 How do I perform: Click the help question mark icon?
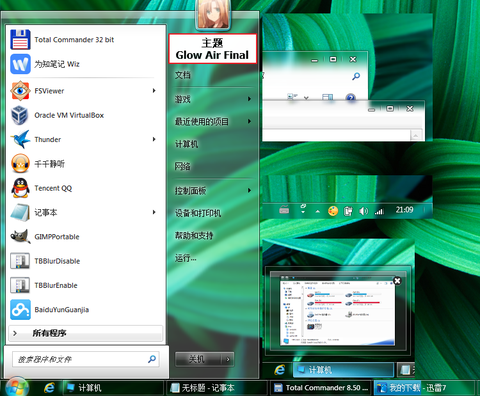click(x=350, y=98)
